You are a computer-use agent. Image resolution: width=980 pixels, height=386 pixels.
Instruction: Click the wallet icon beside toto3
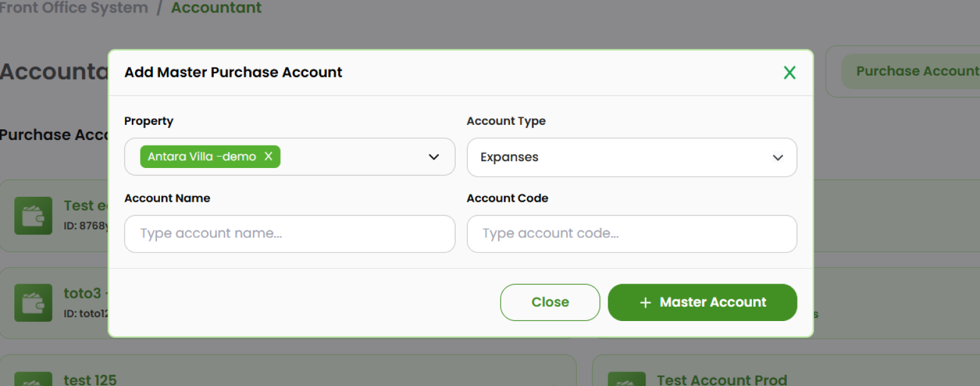tap(33, 303)
